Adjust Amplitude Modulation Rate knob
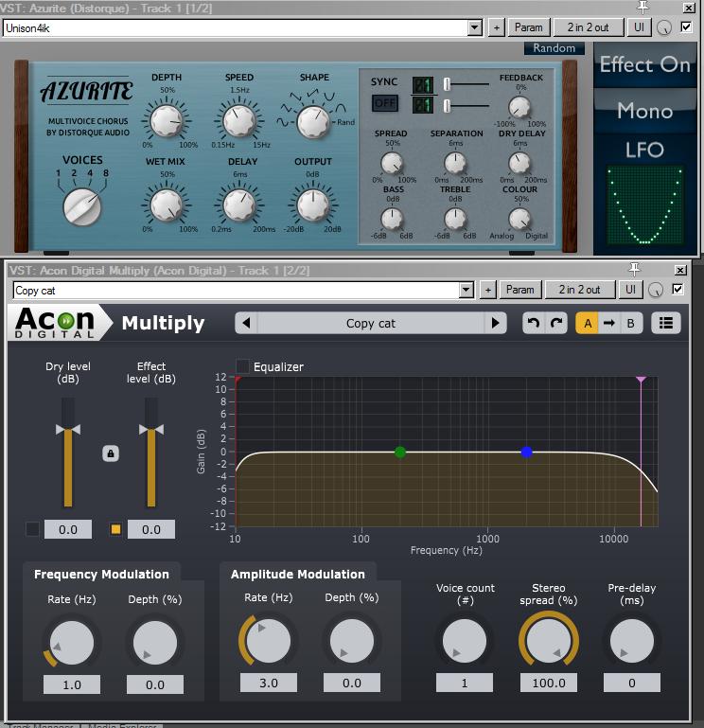The image size is (704, 728). tap(268, 641)
